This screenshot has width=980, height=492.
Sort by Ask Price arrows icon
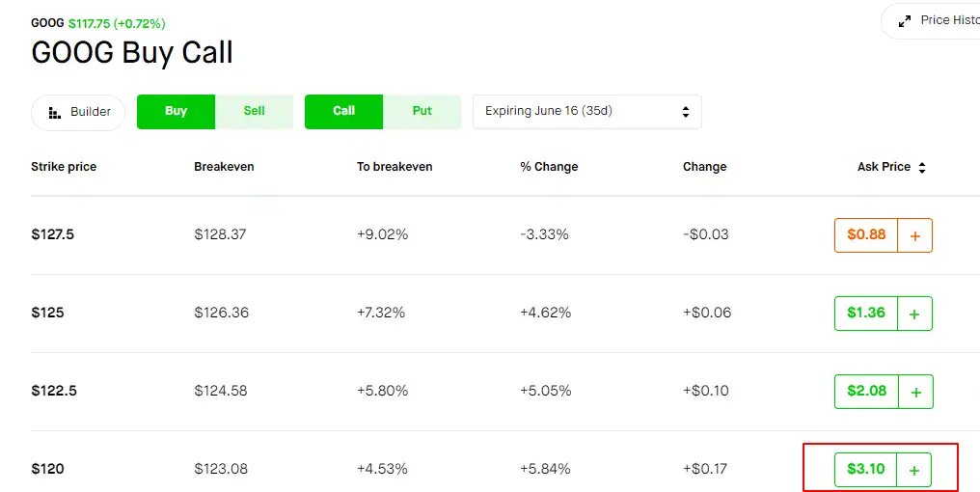(x=922, y=168)
